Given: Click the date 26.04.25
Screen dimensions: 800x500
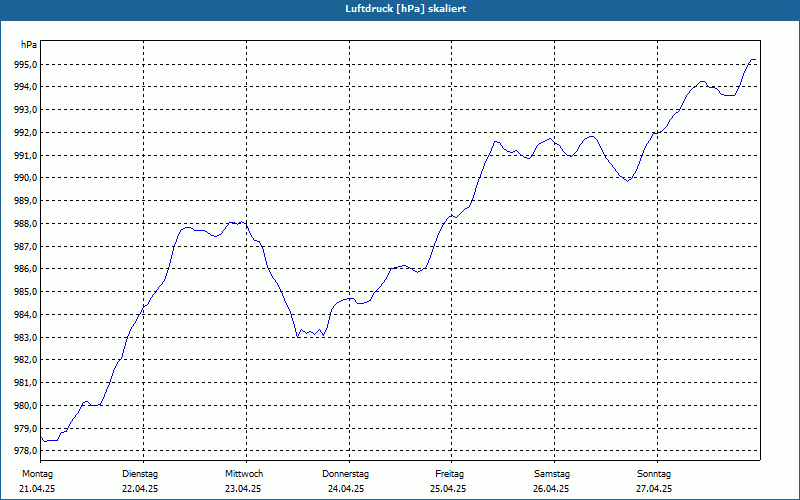Looking at the screenshot, I should click(x=551, y=489).
